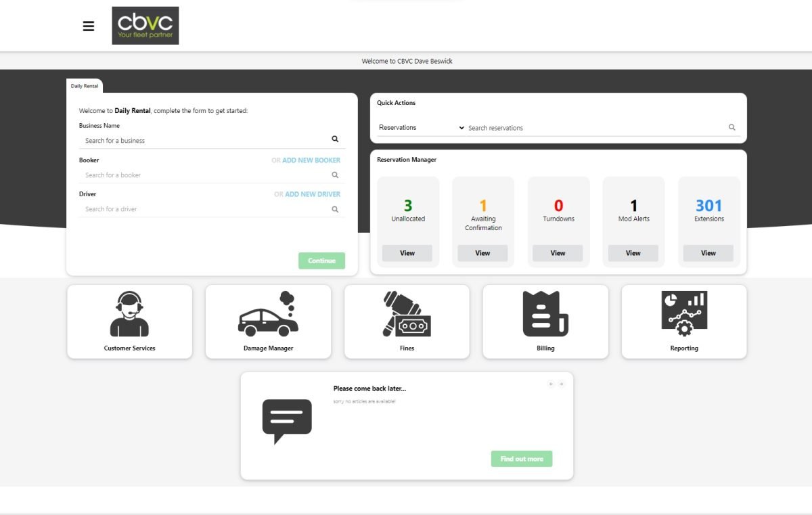
Task: Click the Business Name search magnifier
Action: pyautogui.click(x=335, y=139)
